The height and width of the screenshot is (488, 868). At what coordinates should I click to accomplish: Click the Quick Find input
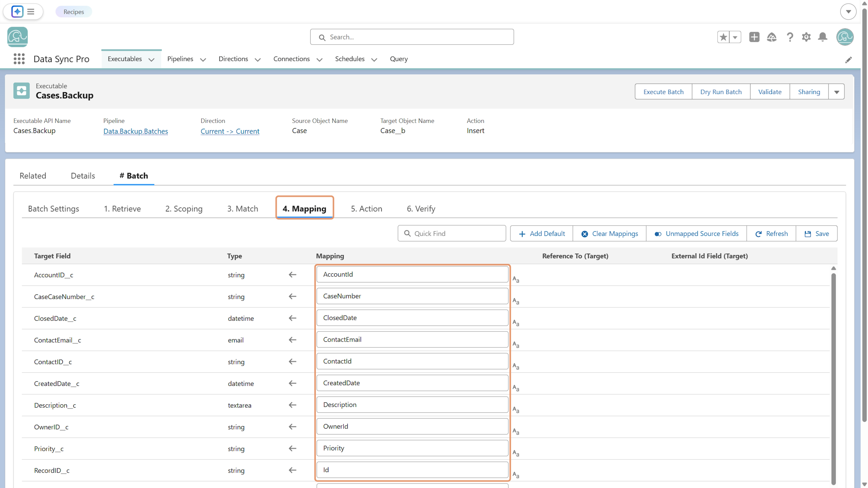(x=452, y=233)
